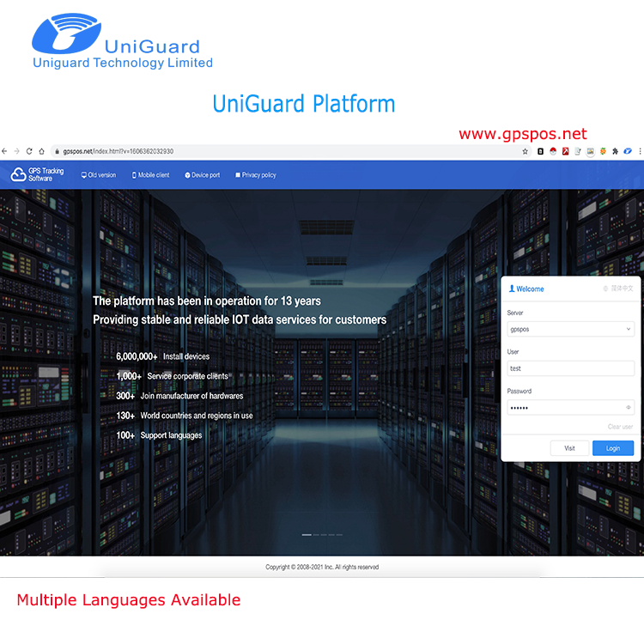Open the Mobile client menu item
The width and height of the screenshot is (644, 644).
pos(150,175)
